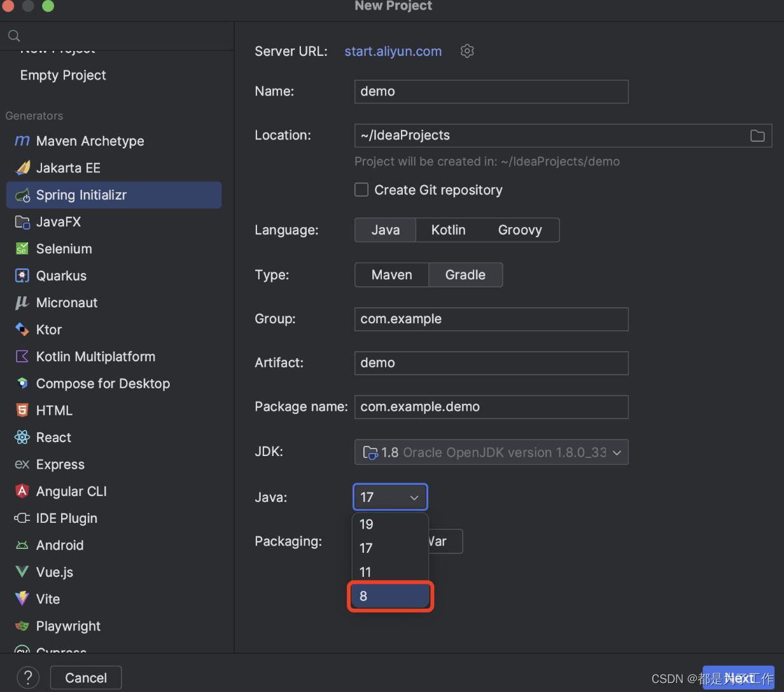Screen dimensions: 784x692
Task: Click the IDE Plugin plug icon
Action: pyautogui.click(x=22, y=518)
